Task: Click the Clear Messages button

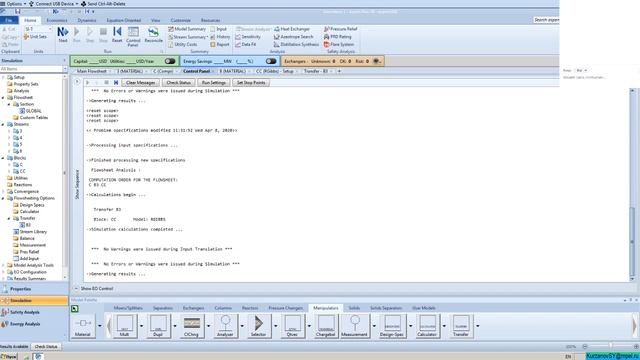Action: [140, 82]
